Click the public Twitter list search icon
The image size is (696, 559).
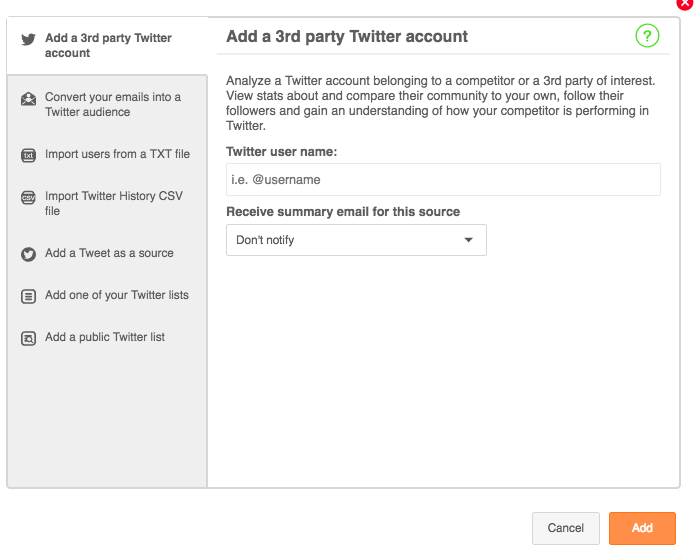28,338
